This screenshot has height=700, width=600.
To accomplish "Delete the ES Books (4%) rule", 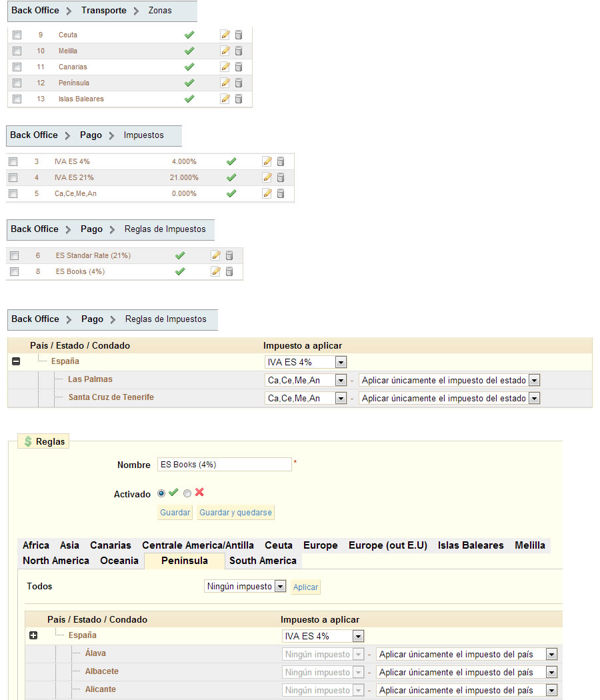I will (x=229, y=271).
